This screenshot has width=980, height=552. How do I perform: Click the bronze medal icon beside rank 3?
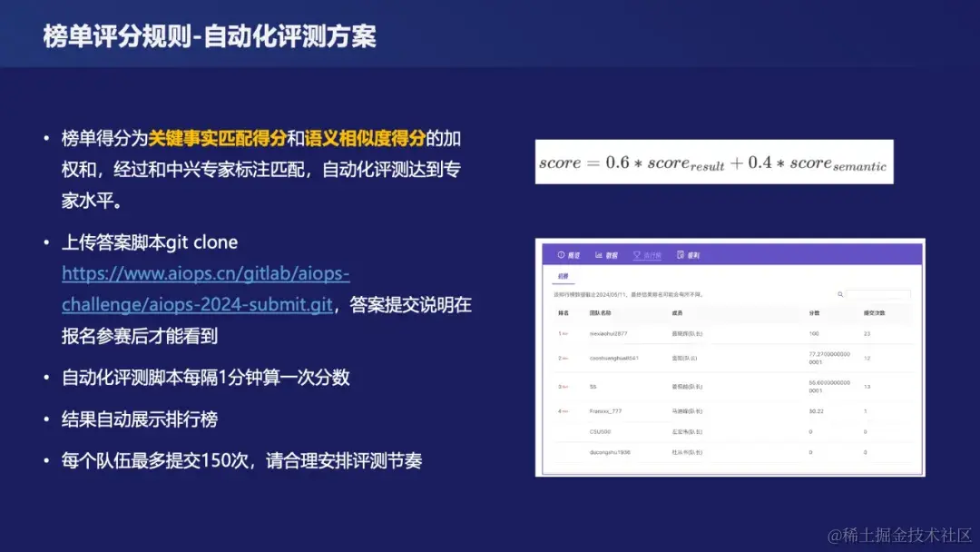[x=565, y=386]
